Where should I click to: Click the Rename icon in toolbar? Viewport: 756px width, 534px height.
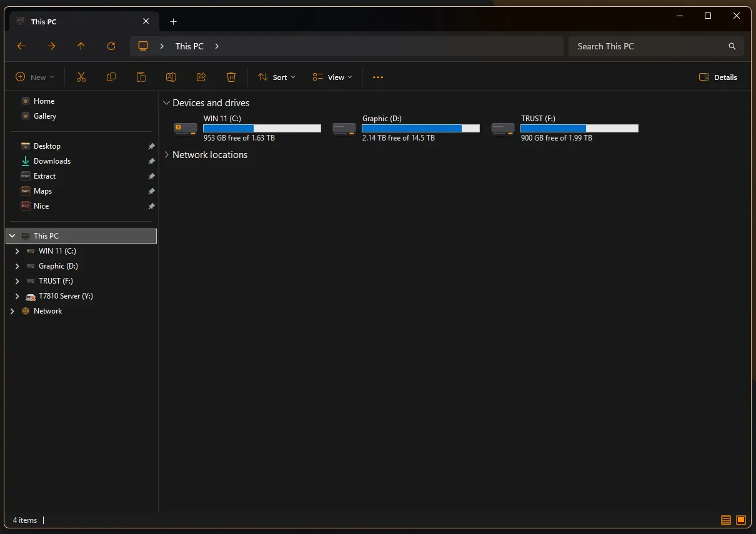click(x=171, y=77)
